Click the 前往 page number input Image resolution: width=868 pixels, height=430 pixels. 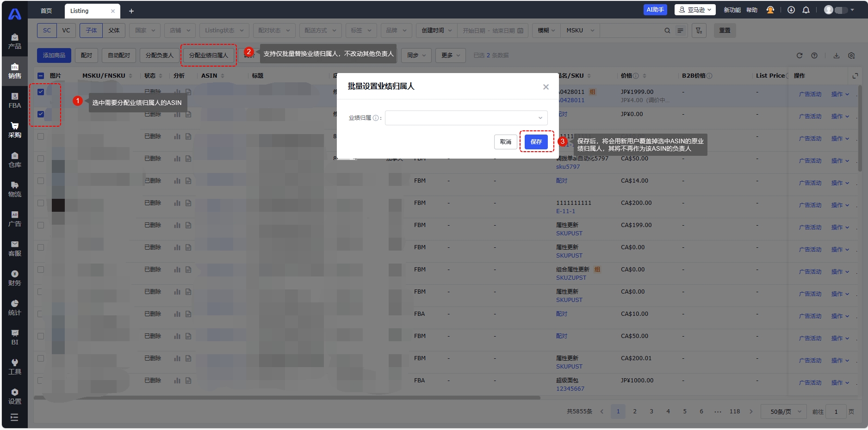point(836,412)
